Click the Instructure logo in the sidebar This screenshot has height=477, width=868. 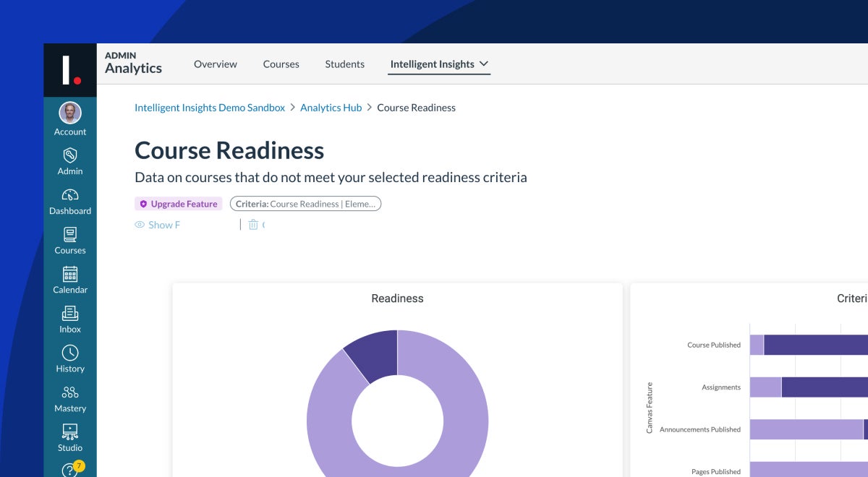tap(70, 70)
